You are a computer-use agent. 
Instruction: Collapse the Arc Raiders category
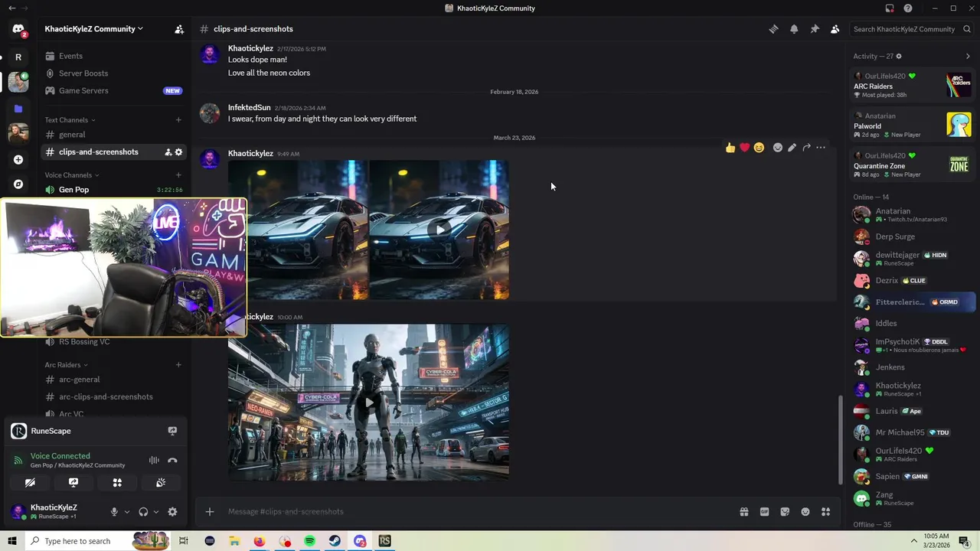point(66,365)
